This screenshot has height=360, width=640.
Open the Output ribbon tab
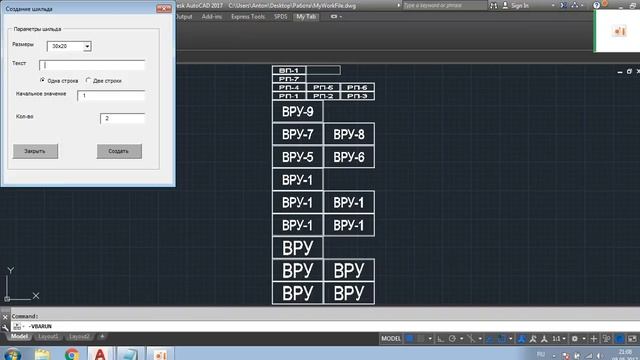pos(184,17)
